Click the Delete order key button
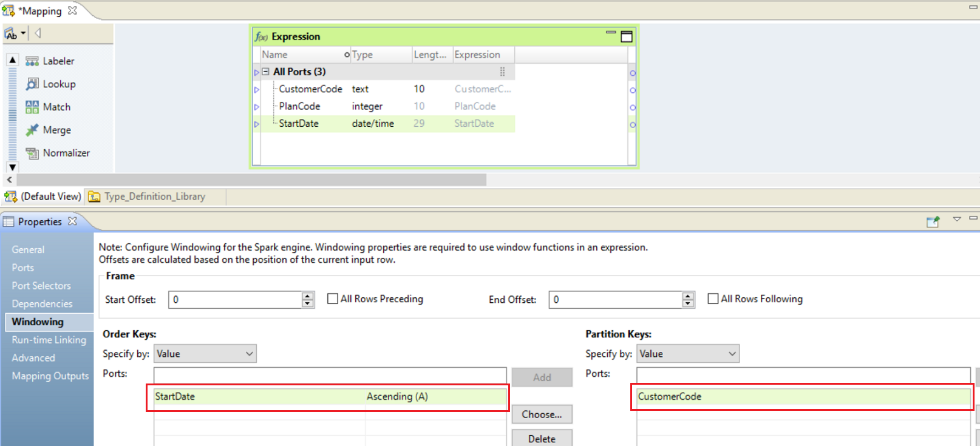The height and width of the screenshot is (446, 980). point(542,438)
